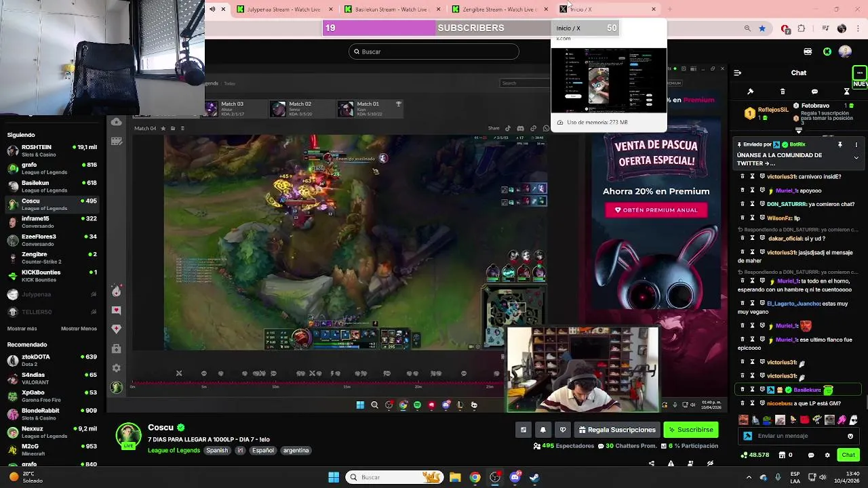Expand the pinned Twitter community message
The height and width of the screenshot is (488, 868).
coord(856,158)
